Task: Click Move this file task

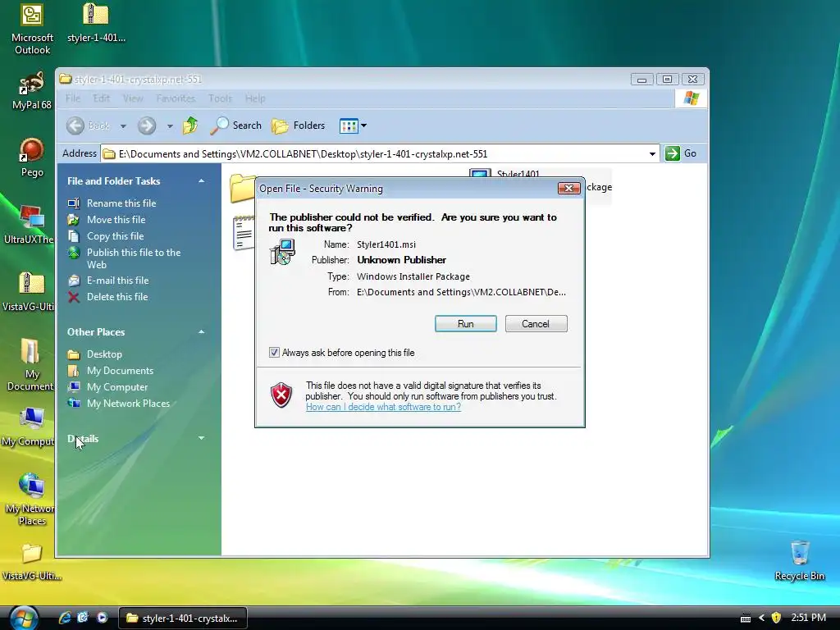Action: click(x=107, y=220)
